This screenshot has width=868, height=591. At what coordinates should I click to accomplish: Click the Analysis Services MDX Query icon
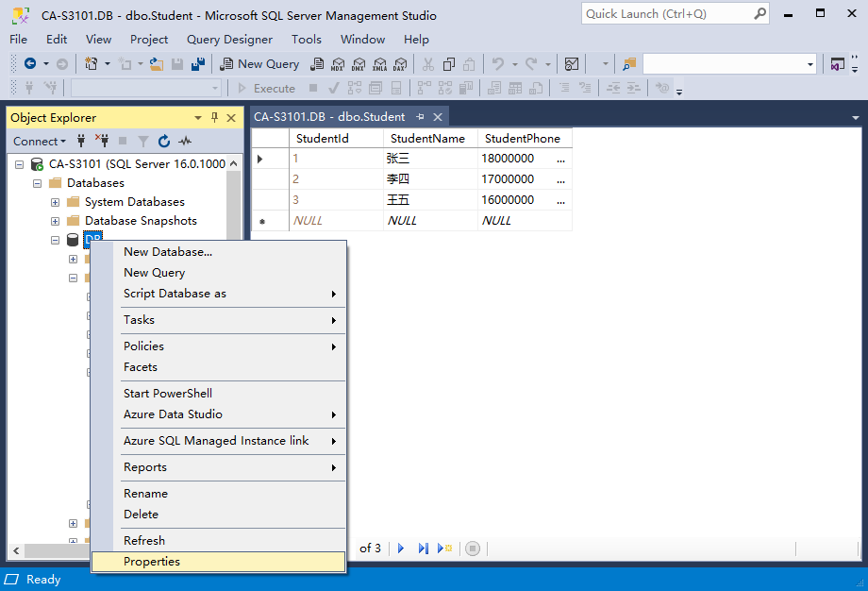(x=338, y=64)
